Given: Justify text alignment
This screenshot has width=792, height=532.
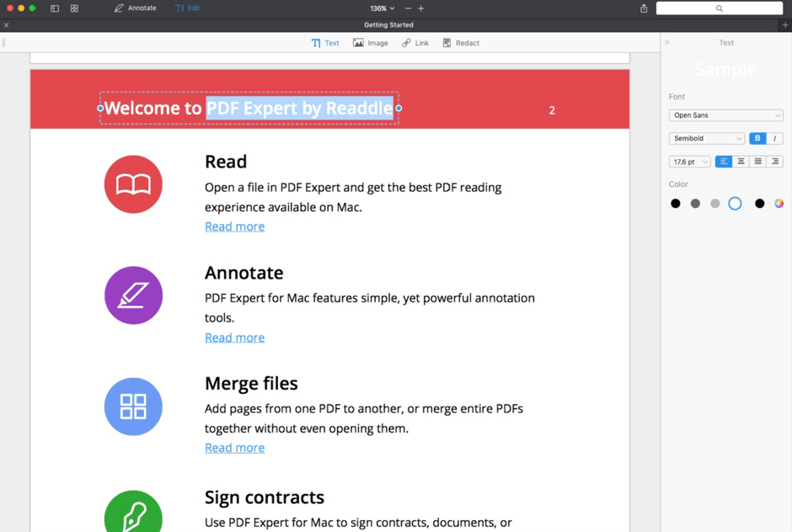Looking at the screenshot, I should [x=758, y=162].
